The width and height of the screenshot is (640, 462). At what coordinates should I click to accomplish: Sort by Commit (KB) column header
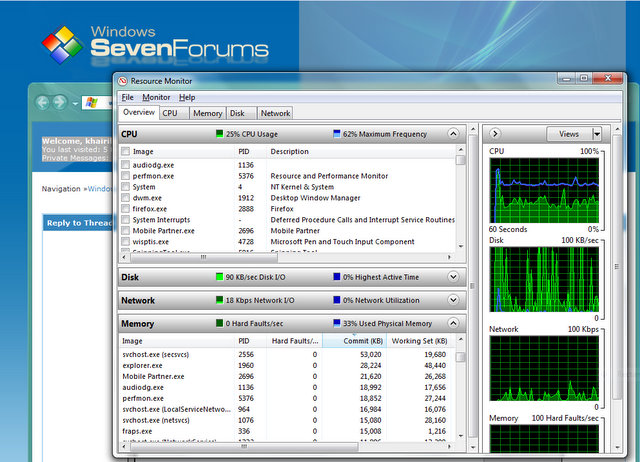click(x=354, y=341)
